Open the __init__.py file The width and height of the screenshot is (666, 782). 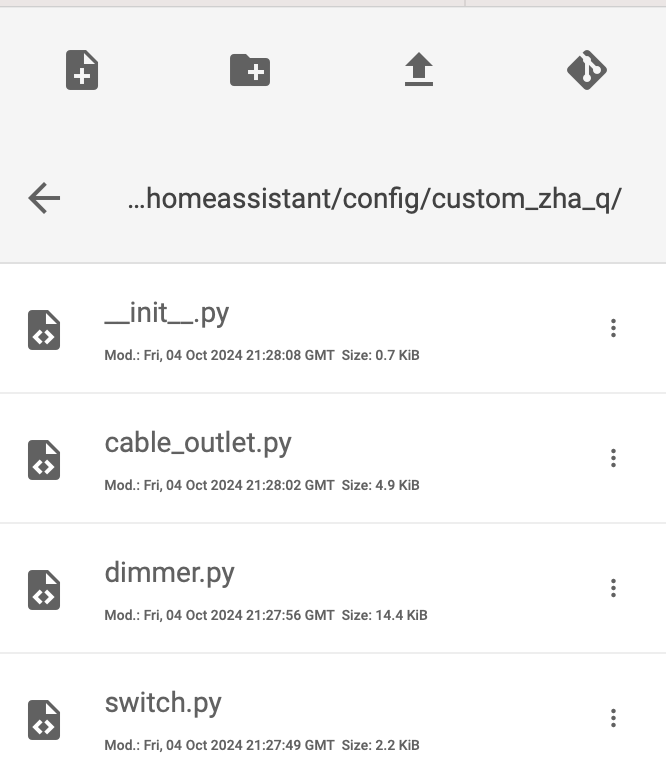(167, 314)
